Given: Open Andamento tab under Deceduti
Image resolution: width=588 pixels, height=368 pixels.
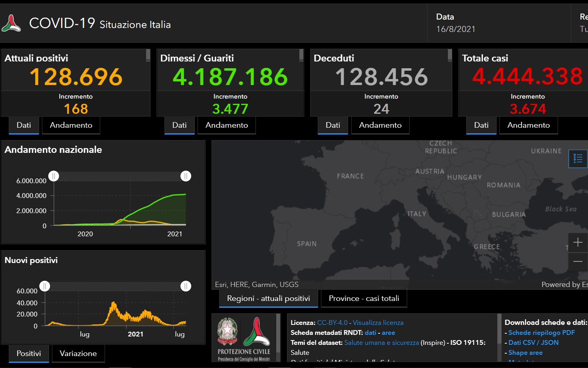Looking at the screenshot, I should [x=380, y=125].
